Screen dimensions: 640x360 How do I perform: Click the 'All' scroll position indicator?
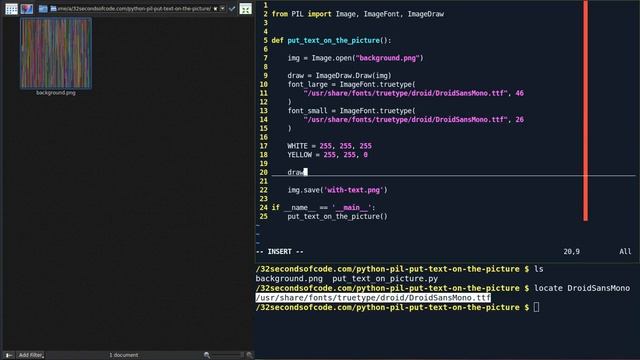[x=625, y=251]
